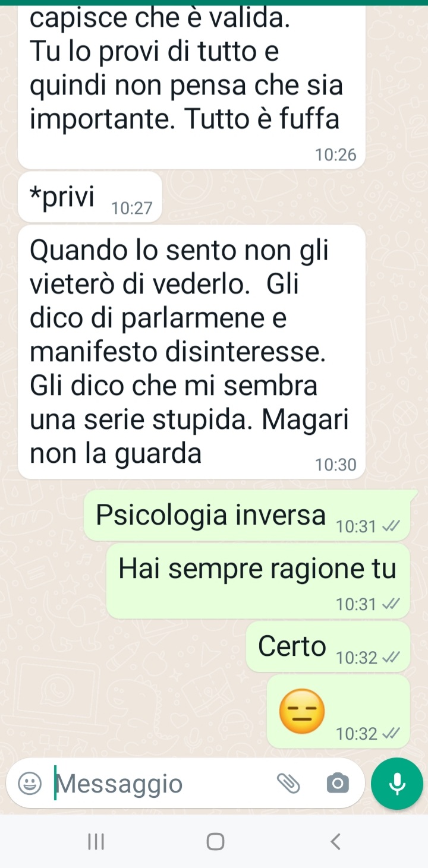
Task: Open the emoji picker in message bar
Action: (30, 784)
